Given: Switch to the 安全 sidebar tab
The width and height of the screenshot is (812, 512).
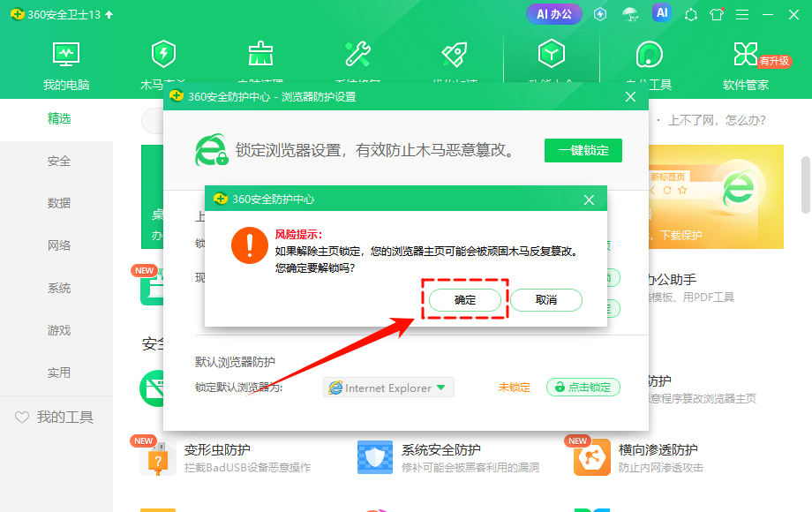Looking at the screenshot, I should pos(56,161).
